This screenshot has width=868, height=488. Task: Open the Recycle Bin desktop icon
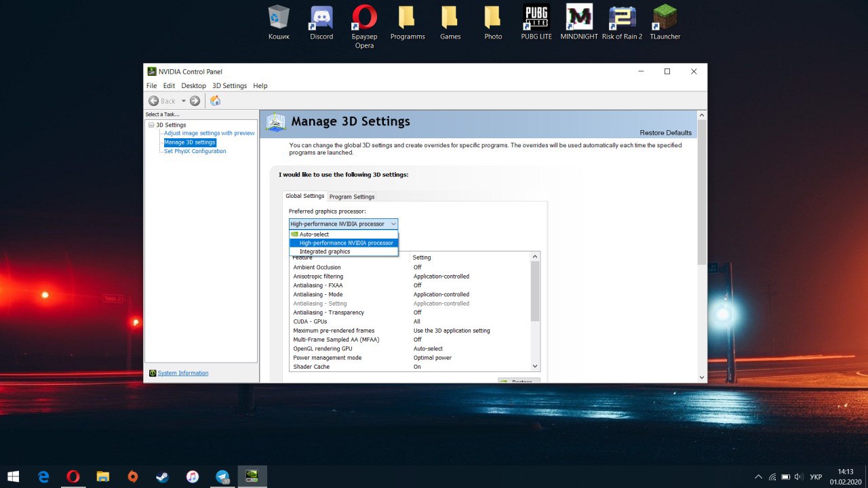[279, 22]
